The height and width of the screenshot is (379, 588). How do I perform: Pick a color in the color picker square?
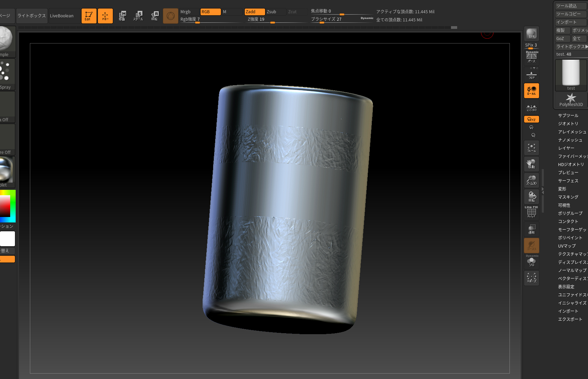click(5, 206)
